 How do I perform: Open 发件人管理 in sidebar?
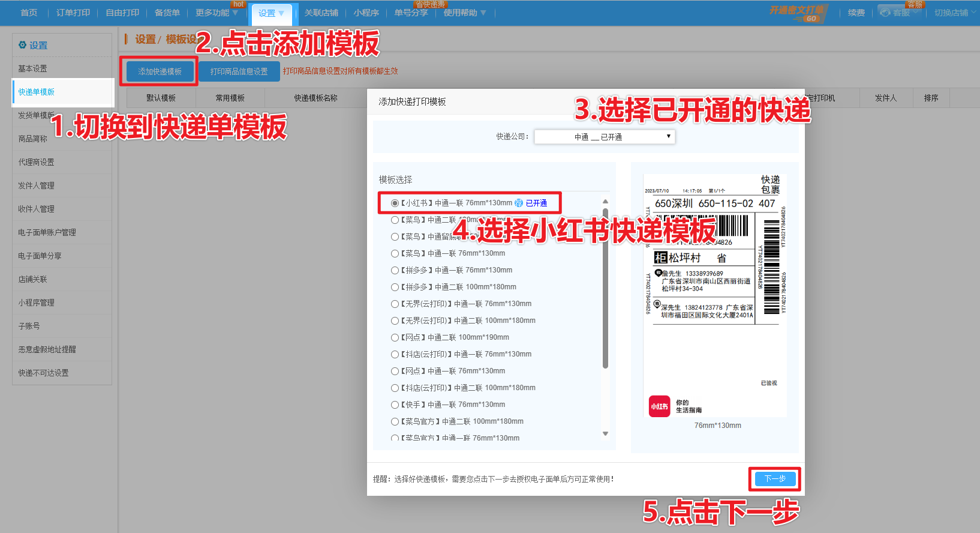tap(62, 185)
